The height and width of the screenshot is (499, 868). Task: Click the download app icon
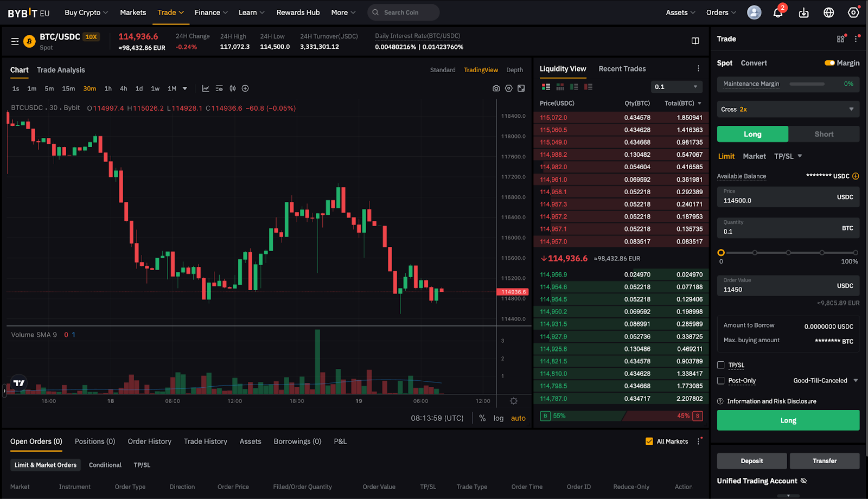tap(803, 13)
